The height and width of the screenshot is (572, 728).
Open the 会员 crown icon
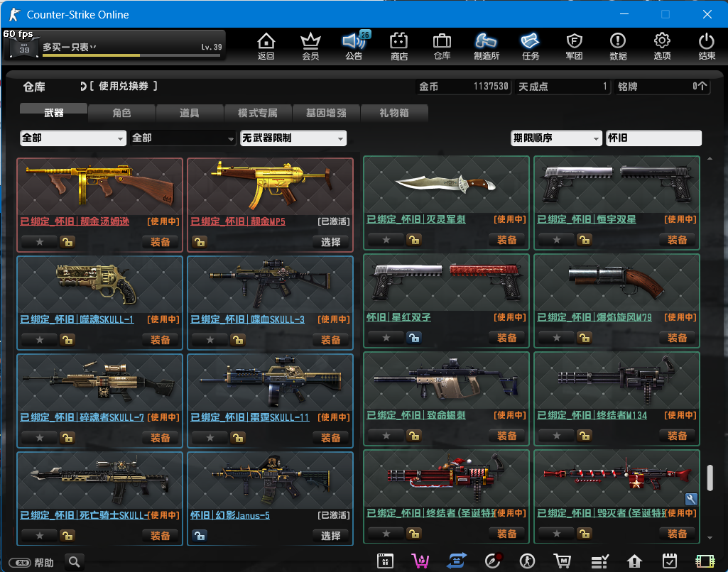click(x=310, y=46)
